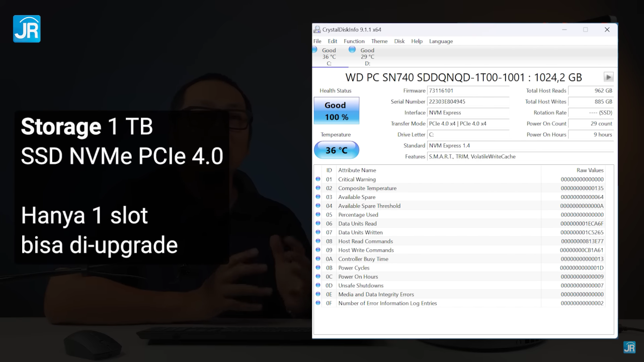Click the JR logo in top-left corner
The width and height of the screenshot is (644, 362).
pos(27,29)
